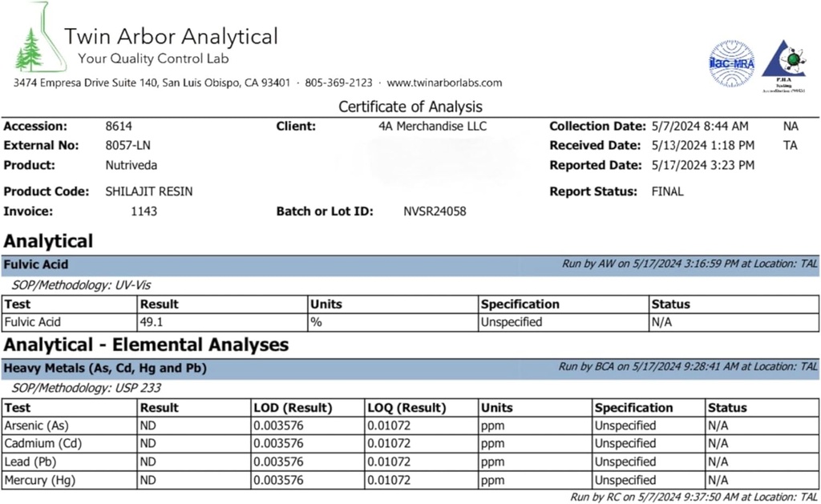Click the ilac-MRA accreditation logo
This screenshot has height=504, width=821.
coord(731,62)
